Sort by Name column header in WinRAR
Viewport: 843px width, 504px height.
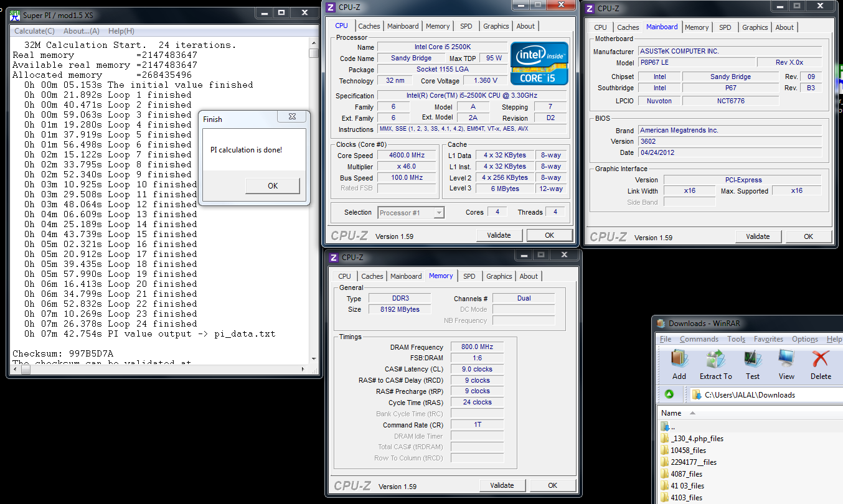pos(671,413)
